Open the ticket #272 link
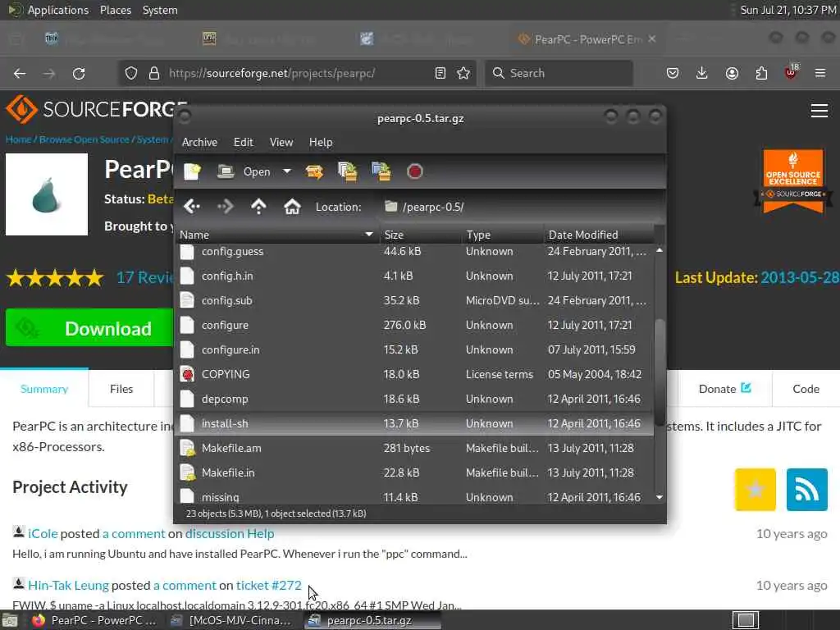Viewport: 840px width, 630px height. coord(269,585)
